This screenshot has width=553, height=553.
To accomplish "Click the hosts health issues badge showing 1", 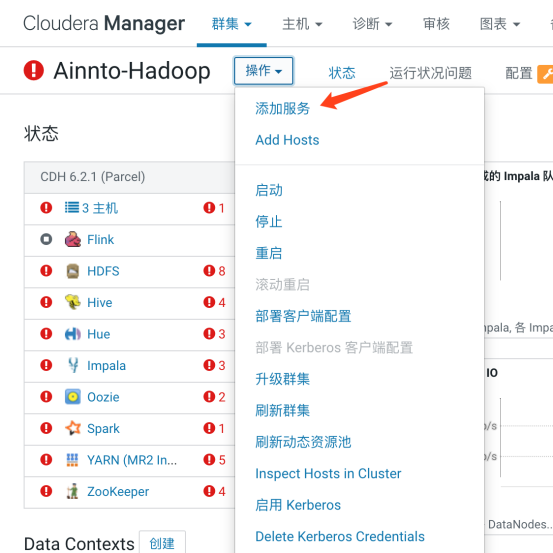I will click(214, 208).
